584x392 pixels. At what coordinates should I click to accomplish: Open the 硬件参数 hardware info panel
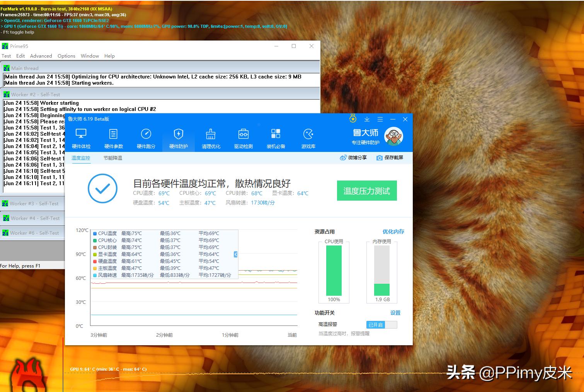pos(113,138)
